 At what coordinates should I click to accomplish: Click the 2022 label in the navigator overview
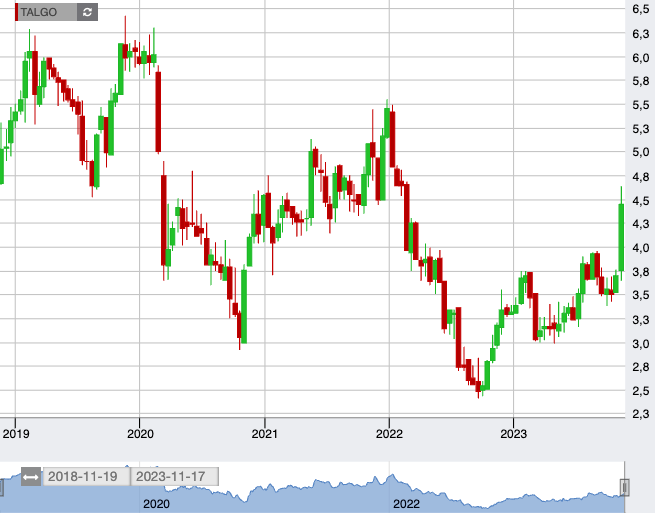pyautogui.click(x=406, y=504)
